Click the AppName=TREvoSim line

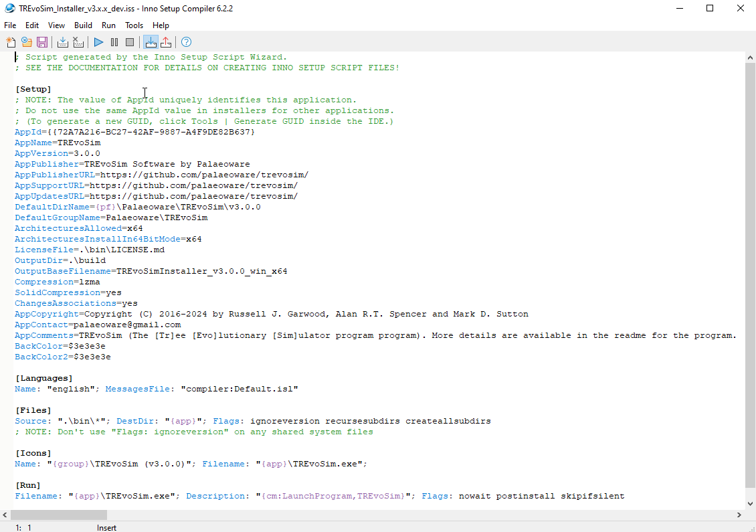coord(58,143)
